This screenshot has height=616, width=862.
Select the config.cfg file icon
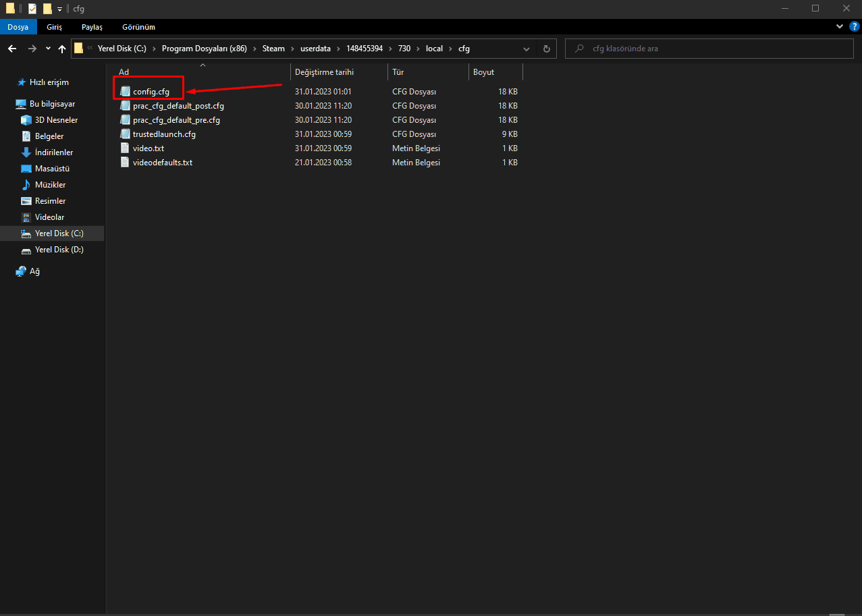(x=125, y=91)
